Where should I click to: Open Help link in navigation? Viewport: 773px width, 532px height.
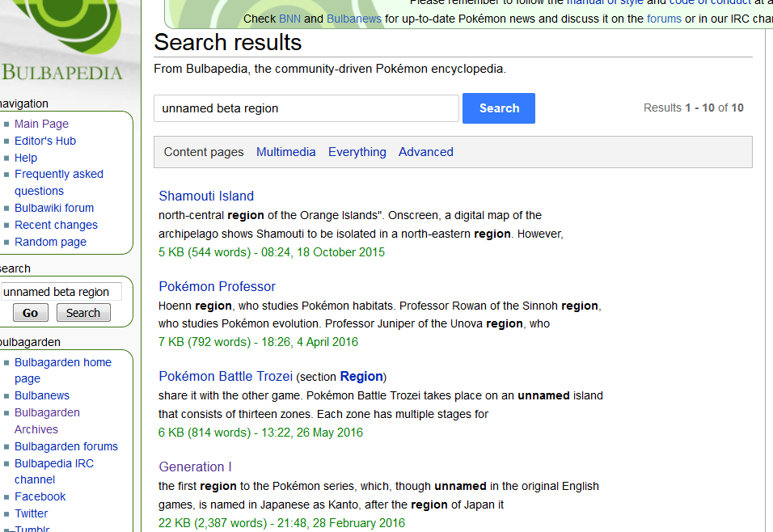pos(26,158)
